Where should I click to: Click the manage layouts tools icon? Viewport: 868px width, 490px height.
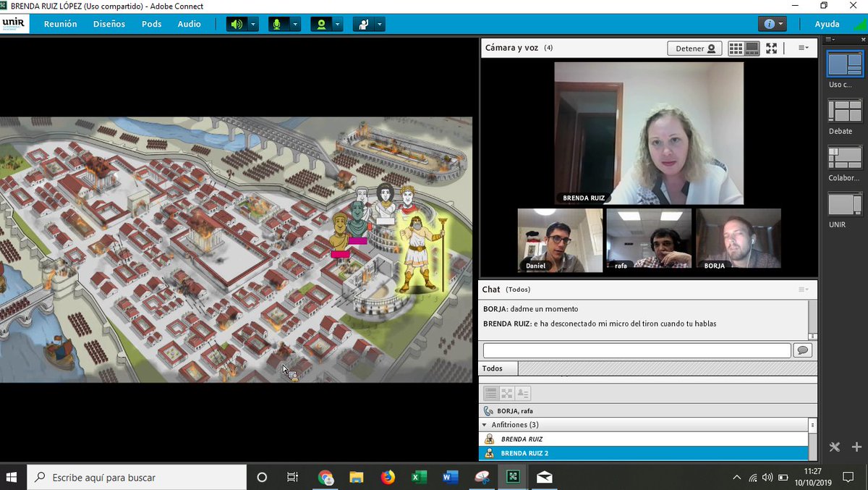pos(834,447)
